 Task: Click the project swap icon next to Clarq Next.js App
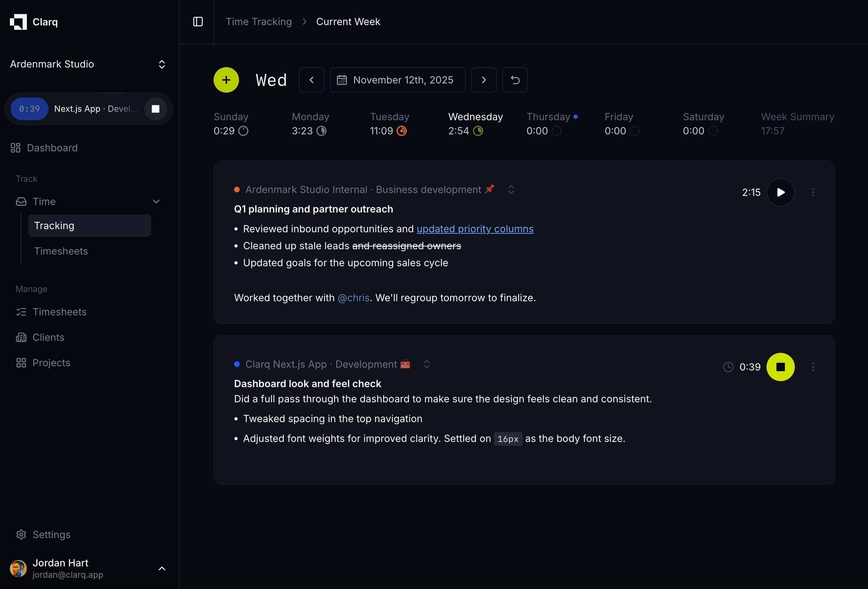coord(426,364)
